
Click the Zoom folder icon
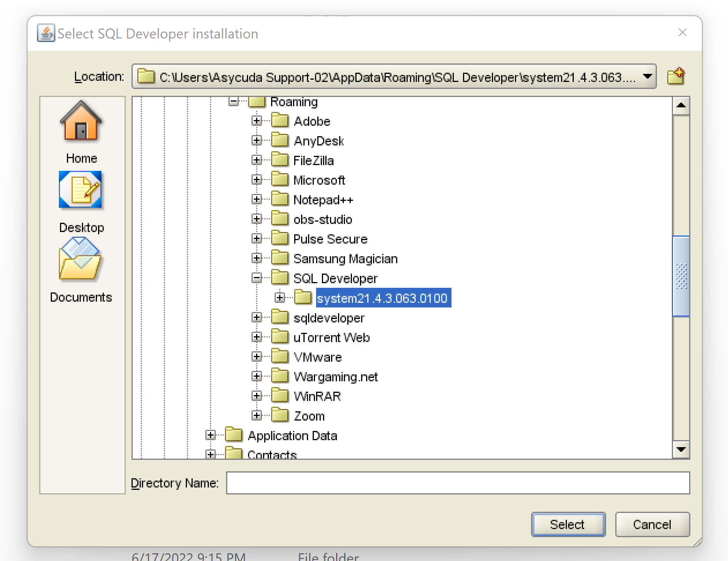pyautogui.click(x=280, y=415)
